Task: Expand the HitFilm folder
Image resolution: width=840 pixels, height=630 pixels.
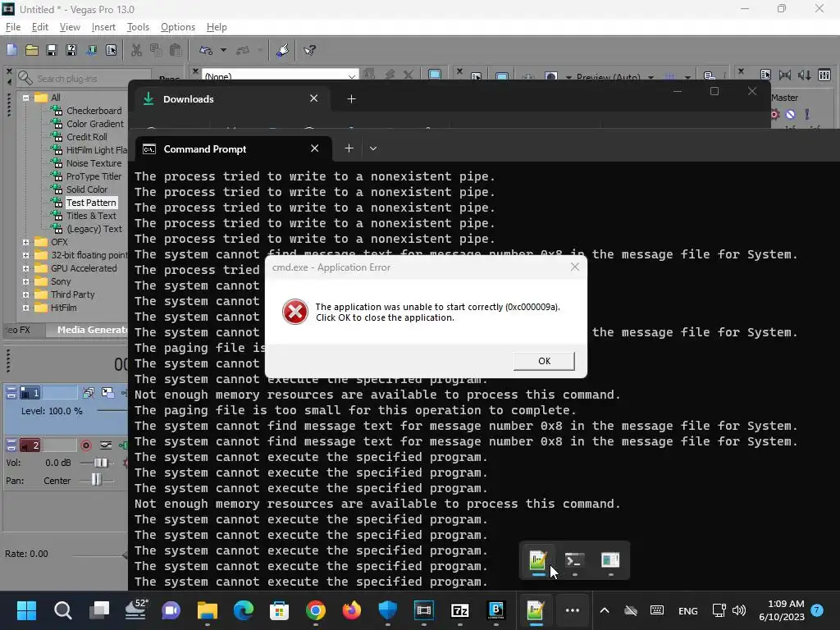Action: 25,308
